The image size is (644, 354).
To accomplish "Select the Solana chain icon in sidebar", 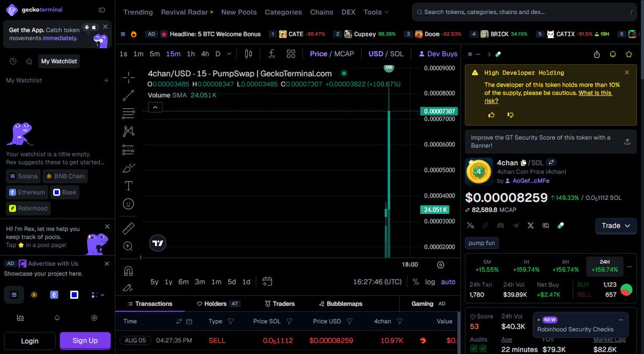I will [14, 294].
